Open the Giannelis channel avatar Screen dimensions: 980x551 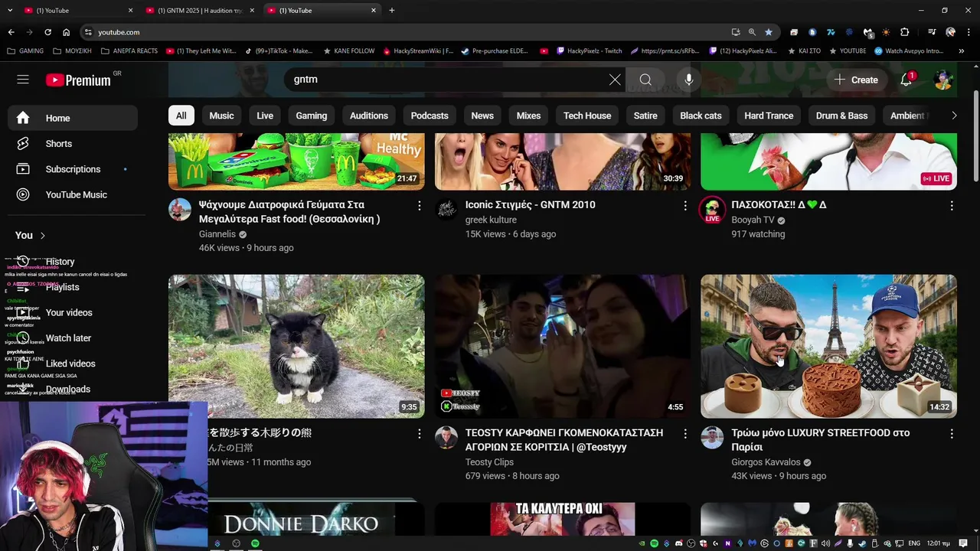pyautogui.click(x=180, y=210)
